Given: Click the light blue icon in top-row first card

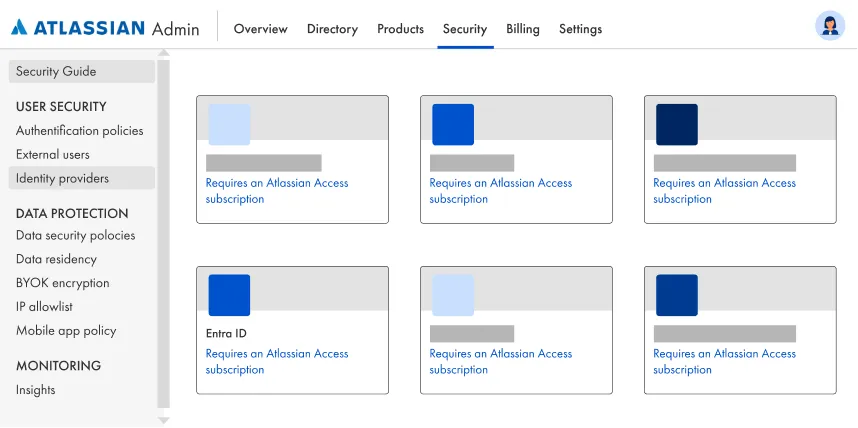Looking at the screenshot, I should (x=229, y=124).
